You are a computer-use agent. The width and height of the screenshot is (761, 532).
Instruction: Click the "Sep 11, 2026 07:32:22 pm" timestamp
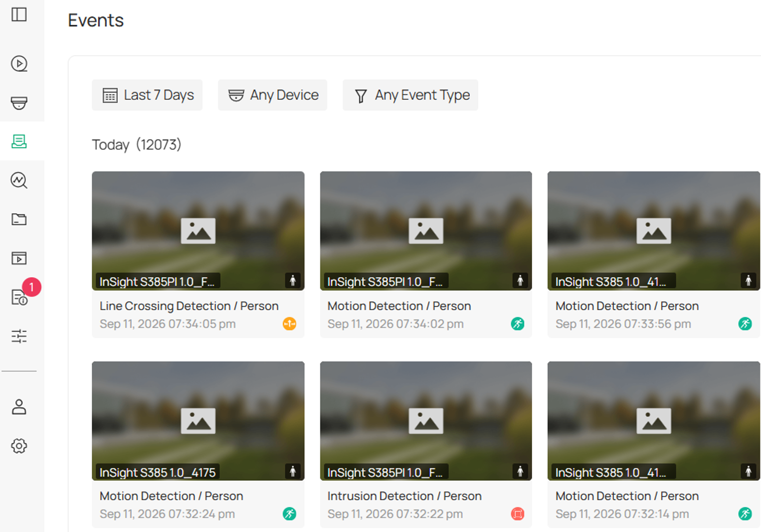pyautogui.click(x=395, y=514)
